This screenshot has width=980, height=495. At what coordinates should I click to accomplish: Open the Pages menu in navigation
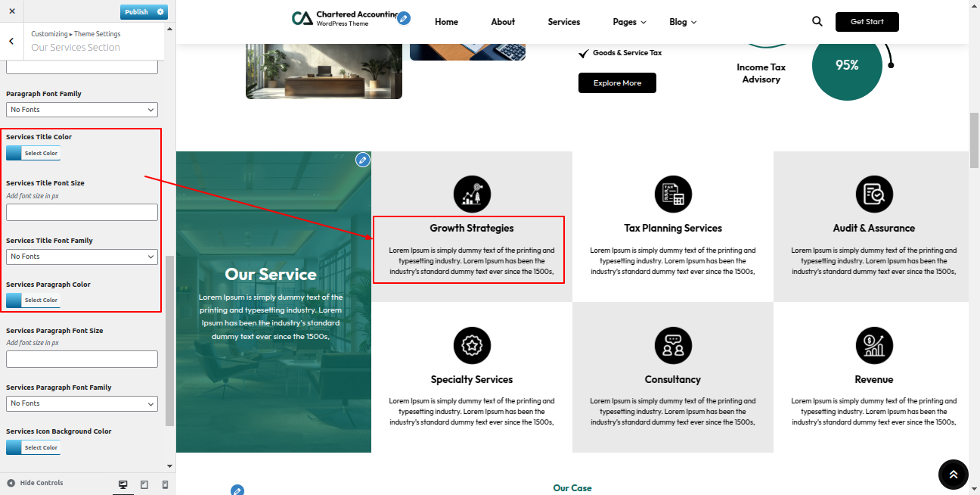coord(629,22)
